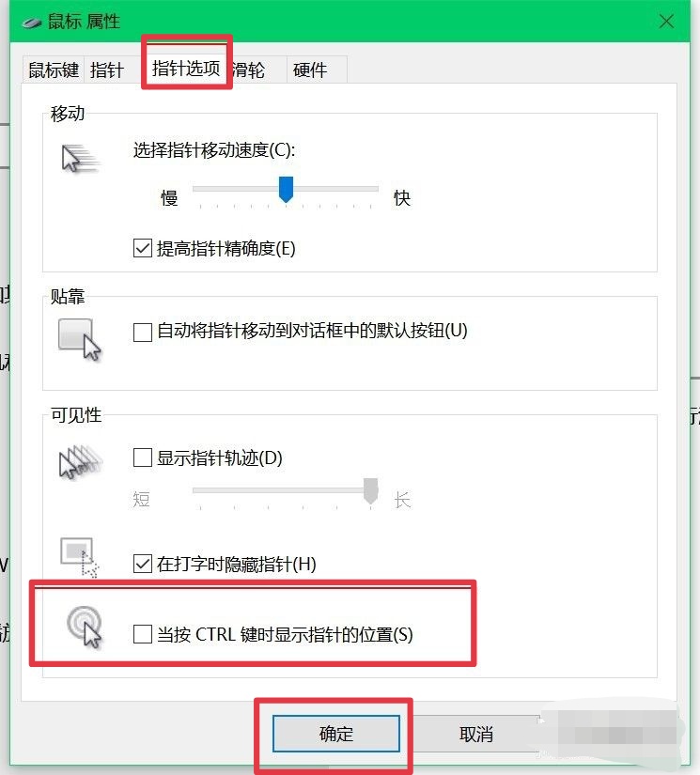Confirm settings with 确定 button
Screen dimensions: 700x775
pyautogui.click(x=336, y=734)
